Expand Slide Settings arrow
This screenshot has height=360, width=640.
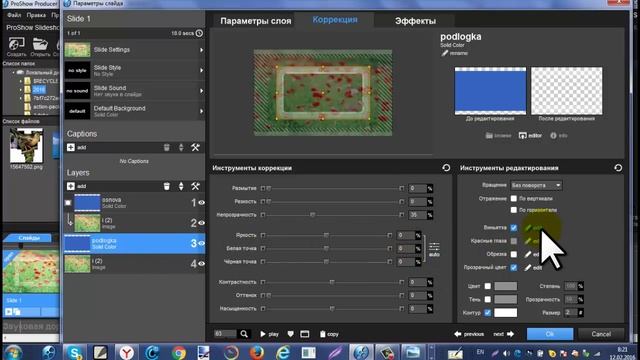click(201, 50)
